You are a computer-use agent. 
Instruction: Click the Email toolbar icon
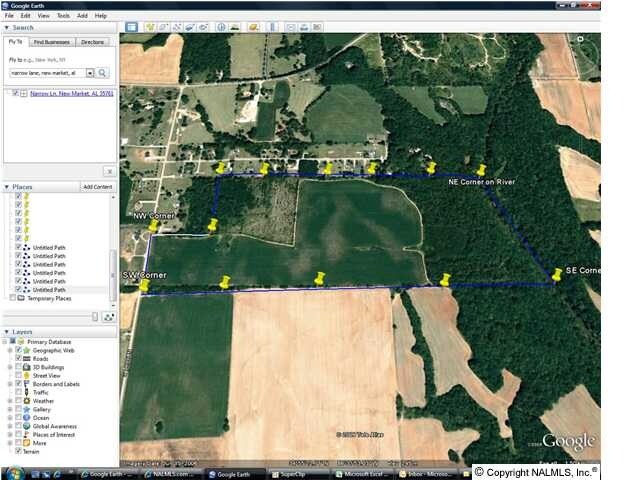[290, 27]
